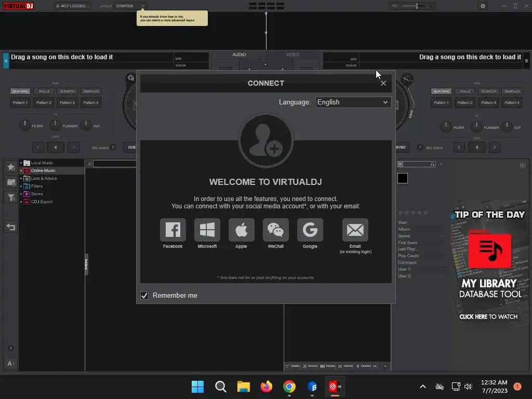Screen dimensions: 532x399
Task: Click add filter folder icon in sidebar
Action: click(x=11, y=197)
